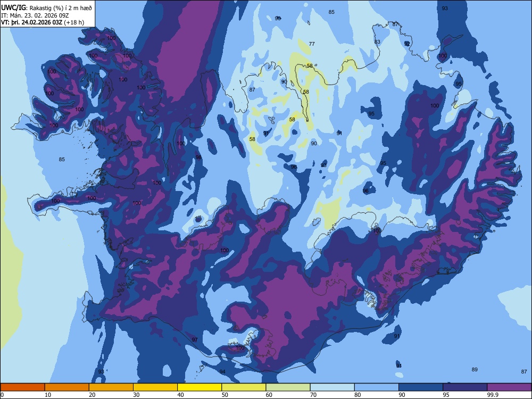Click the 0–10 dark orange legend swatch
The height and width of the screenshot is (399, 532).
(22, 387)
